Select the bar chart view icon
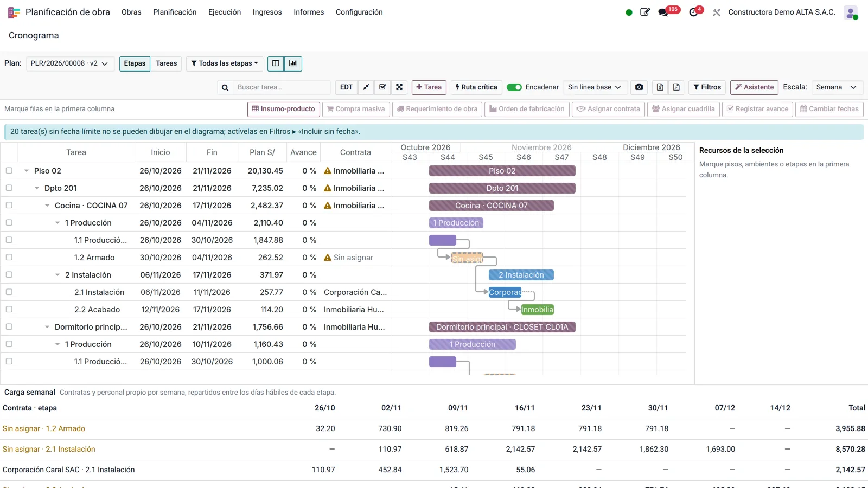The width and height of the screenshot is (868, 488). click(293, 63)
